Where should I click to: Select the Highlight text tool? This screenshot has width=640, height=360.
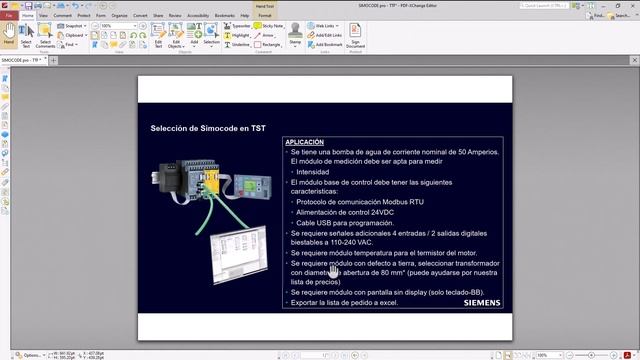(237, 35)
